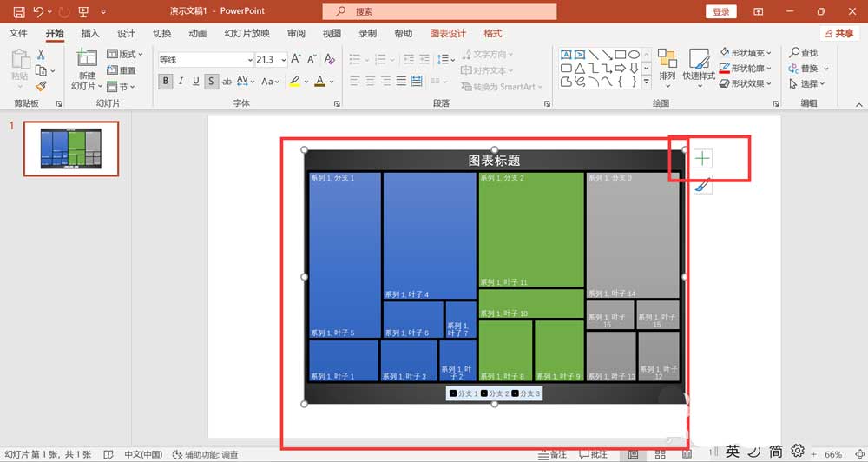Open the font size 21.3 dropdown

[284, 59]
